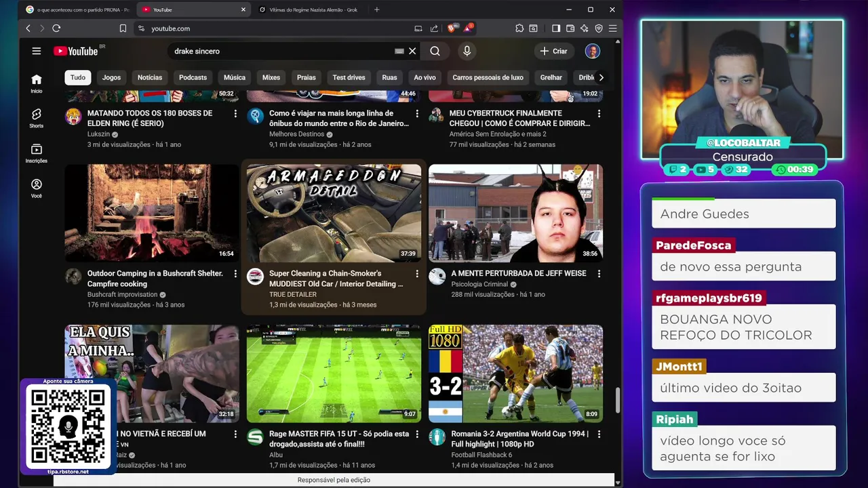Open Leo AI sparkle icon

(x=585, y=28)
